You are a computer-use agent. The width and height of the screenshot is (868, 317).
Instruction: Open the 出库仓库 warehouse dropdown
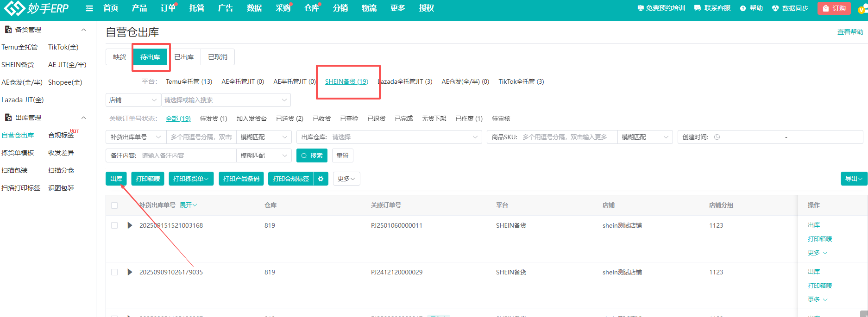(x=390, y=137)
